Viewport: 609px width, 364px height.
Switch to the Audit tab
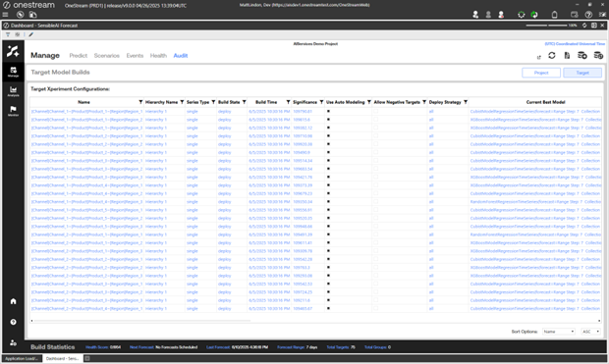coord(181,56)
